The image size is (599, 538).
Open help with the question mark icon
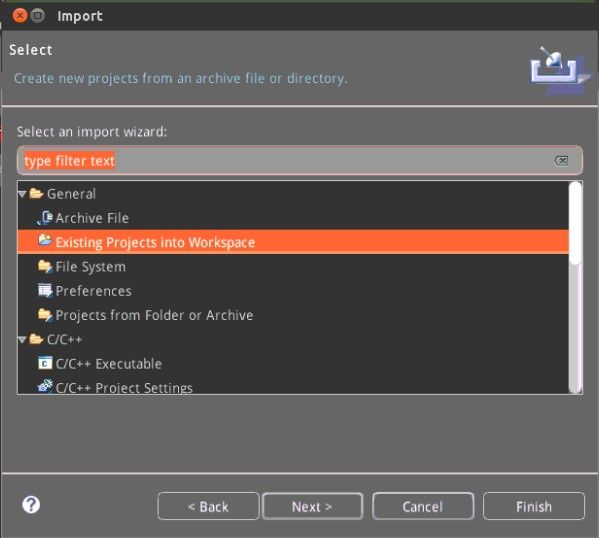[31, 505]
